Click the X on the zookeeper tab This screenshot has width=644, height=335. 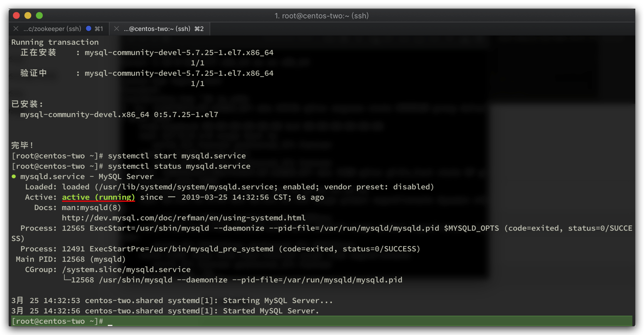click(16, 28)
